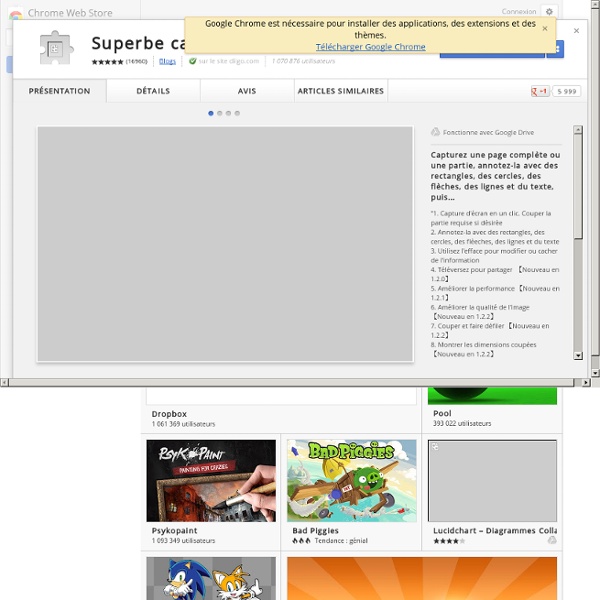Screen dimensions: 600x600
Task: Click '1 093 349 utilisateurs' under Psykopaint
Action: coord(183,541)
